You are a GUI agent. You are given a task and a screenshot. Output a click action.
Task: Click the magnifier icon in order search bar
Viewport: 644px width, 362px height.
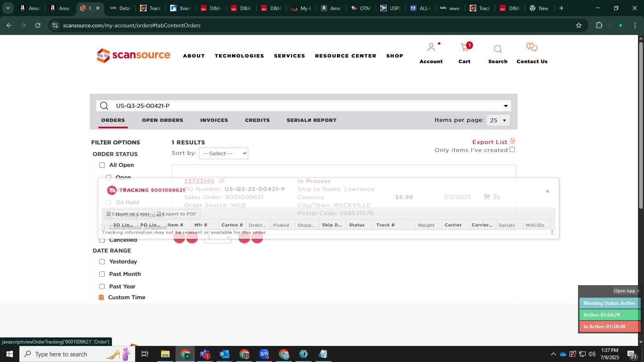(104, 106)
